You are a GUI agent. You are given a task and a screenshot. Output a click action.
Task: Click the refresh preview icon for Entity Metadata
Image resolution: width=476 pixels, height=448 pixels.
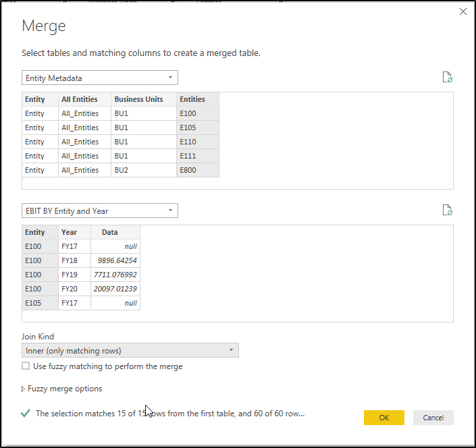click(447, 78)
